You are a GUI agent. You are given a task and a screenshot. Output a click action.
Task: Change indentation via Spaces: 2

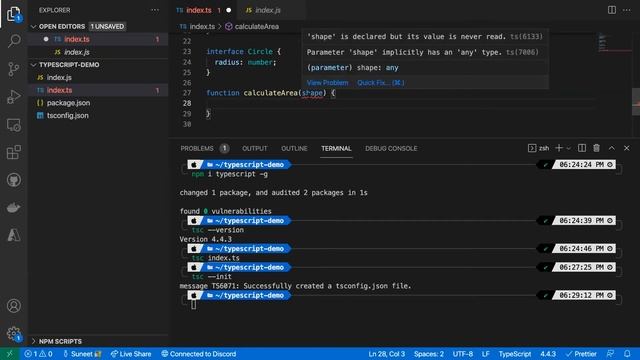coord(429,354)
